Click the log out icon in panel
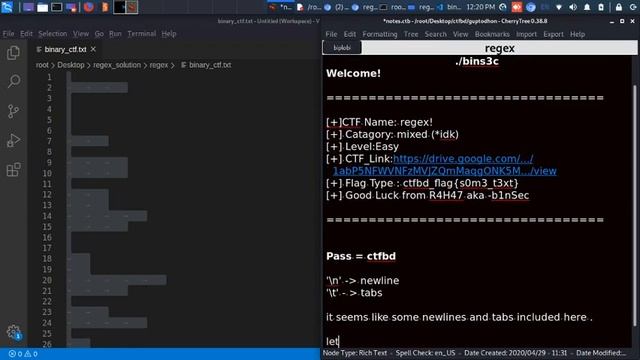 pyautogui.click(x=633, y=7)
